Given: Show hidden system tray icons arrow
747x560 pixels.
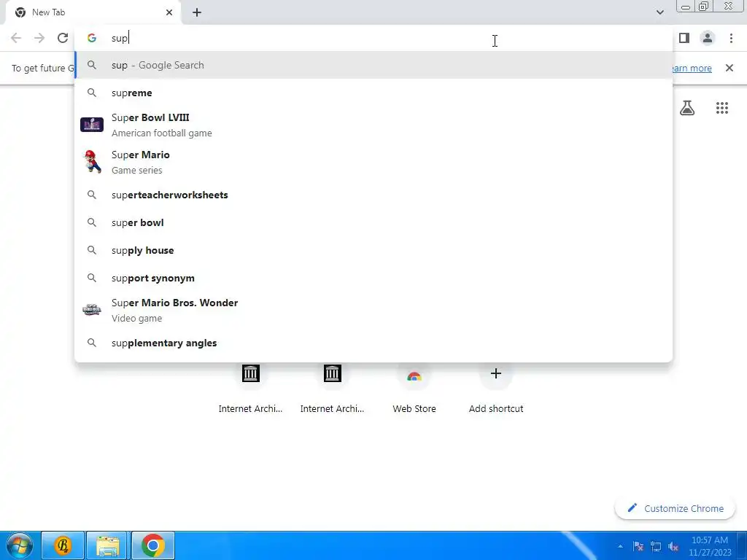Looking at the screenshot, I should tap(620, 546).
